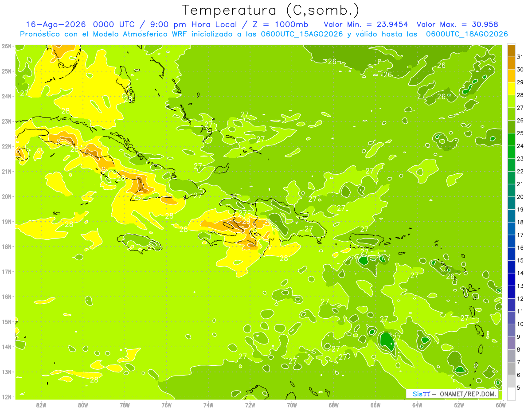
Task: Select the green swatch between 26 and 27
Action: 511,114
